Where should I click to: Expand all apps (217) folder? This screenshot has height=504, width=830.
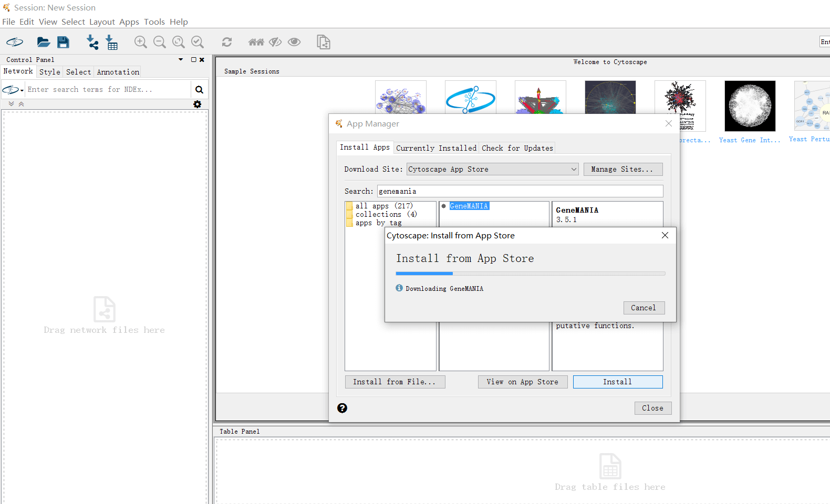(x=380, y=206)
